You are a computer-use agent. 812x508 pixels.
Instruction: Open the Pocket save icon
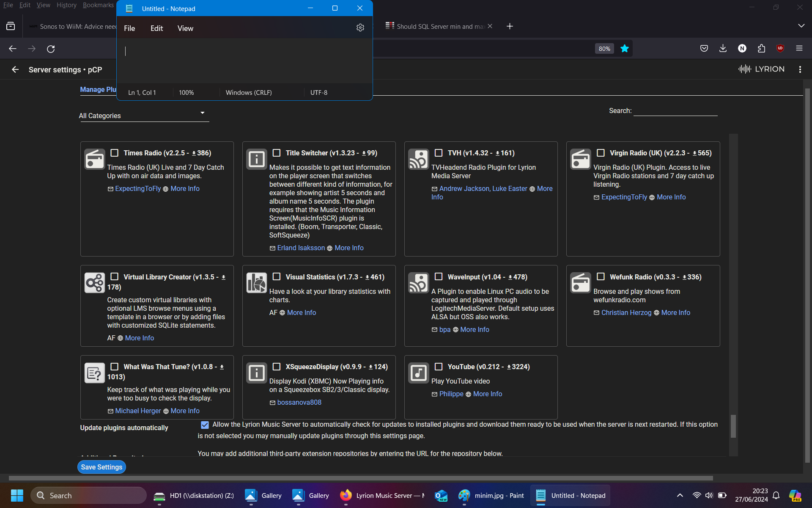[704, 48]
